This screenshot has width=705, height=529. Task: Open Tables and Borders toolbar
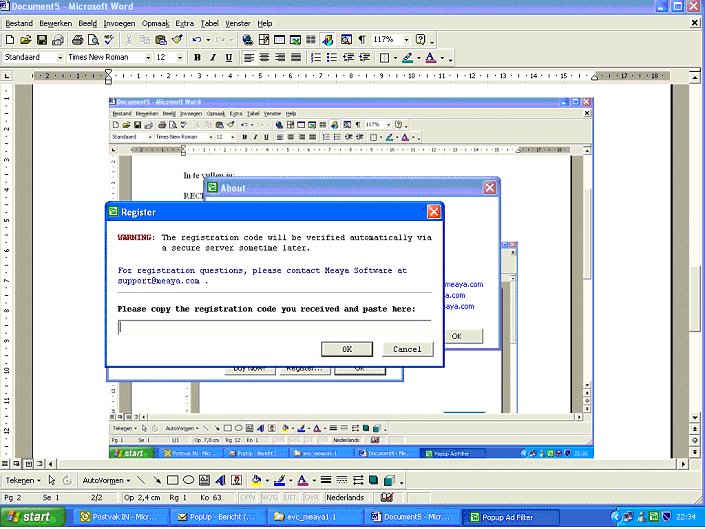pos(263,40)
